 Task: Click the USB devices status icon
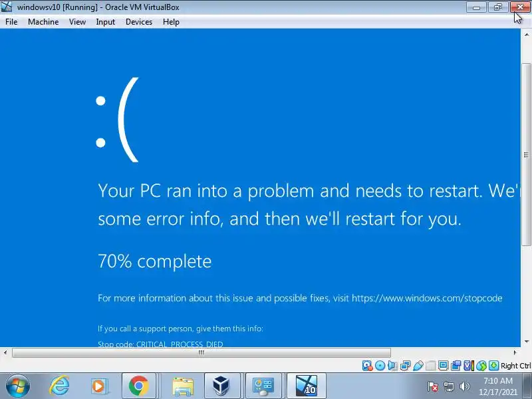tap(418, 365)
